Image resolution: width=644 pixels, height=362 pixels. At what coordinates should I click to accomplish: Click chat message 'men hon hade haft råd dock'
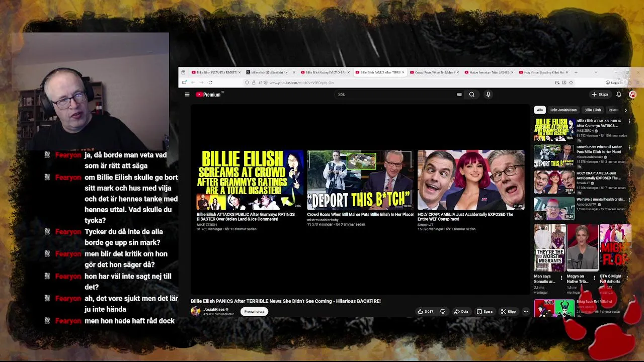pyautogui.click(x=130, y=321)
